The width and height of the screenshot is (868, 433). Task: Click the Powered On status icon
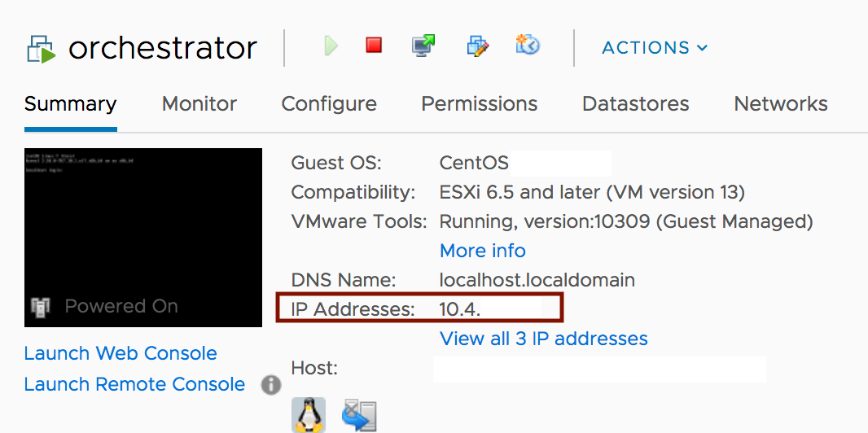(x=41, y=306)
